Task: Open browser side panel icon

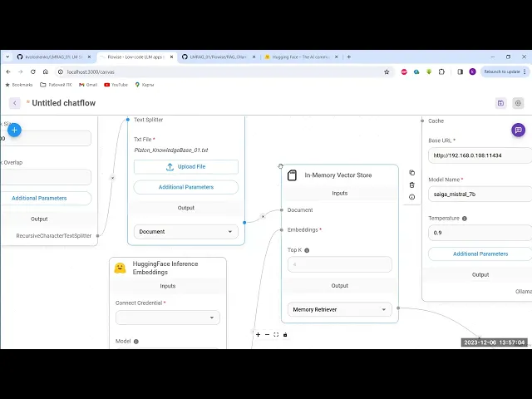Action: pyautogui.click(x=460, y=71)
